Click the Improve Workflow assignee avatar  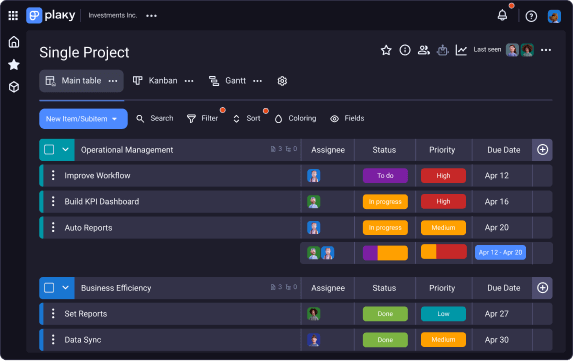point(314,175)
